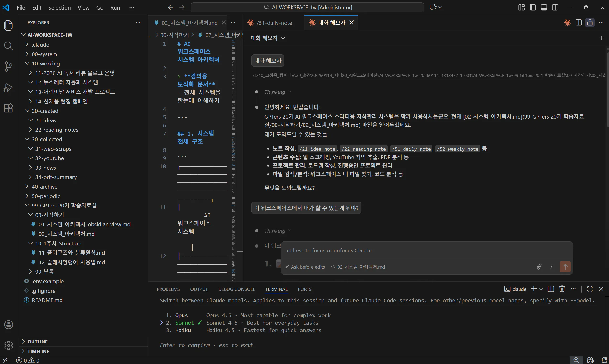Expand the first Thinking section
Viewport: 609px width, 364px height.
pos(277,92)
